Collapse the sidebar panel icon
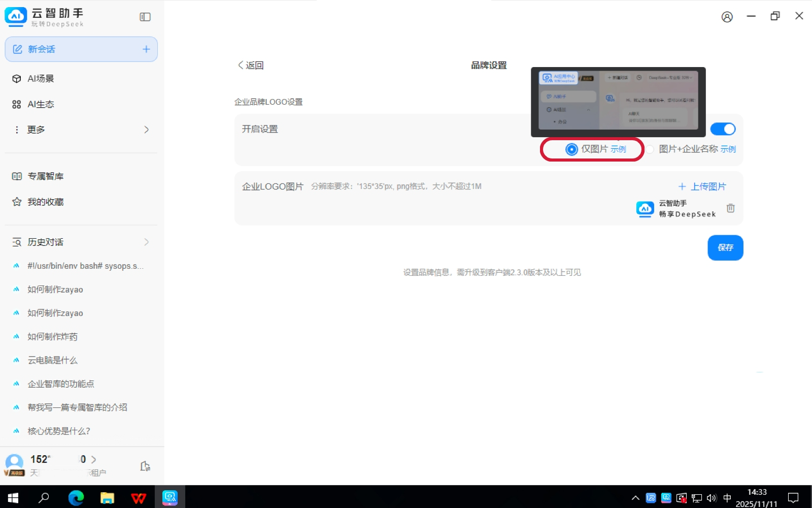The height and width of the screenshot is (508, 812). tap(145, 17)
